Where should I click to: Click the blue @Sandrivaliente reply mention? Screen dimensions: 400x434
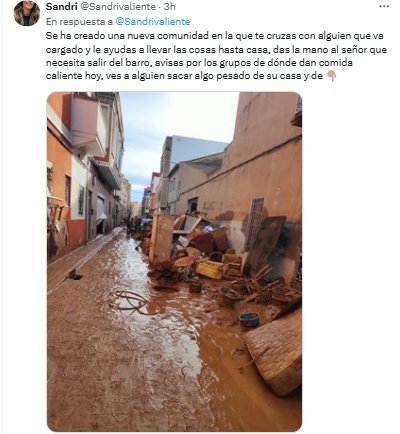coord(153,22)
